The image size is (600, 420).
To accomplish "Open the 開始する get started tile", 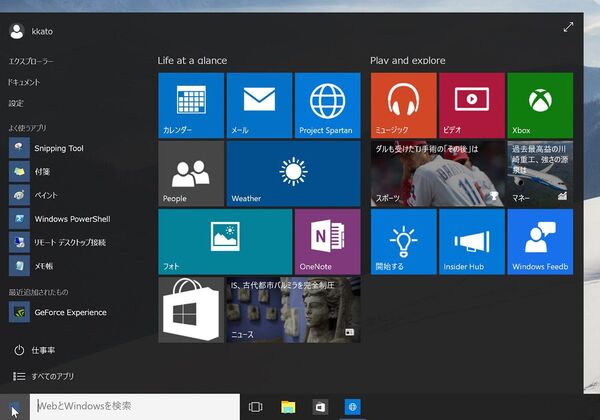I will [404, 242].
